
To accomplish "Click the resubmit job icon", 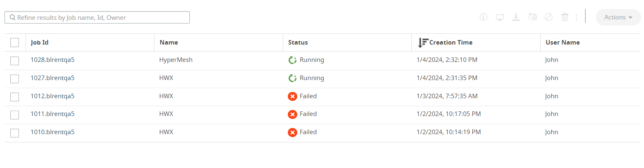I will 532,17.
